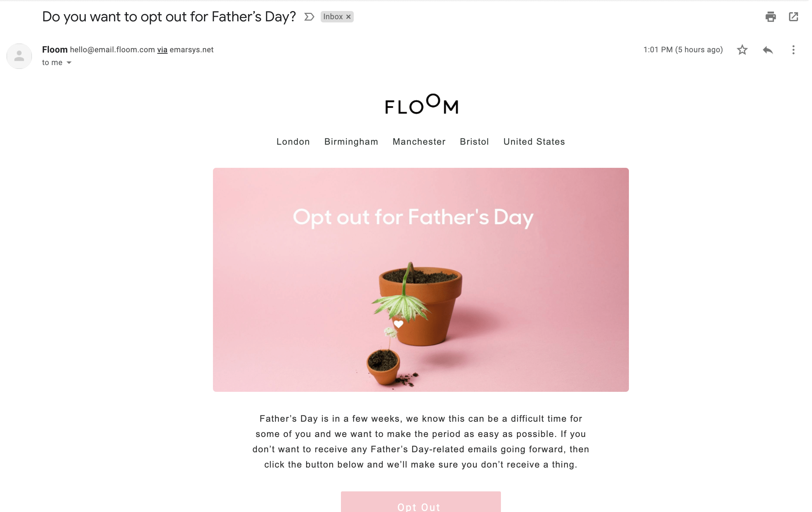Remove the Inbox label

(x=348, y=17)
